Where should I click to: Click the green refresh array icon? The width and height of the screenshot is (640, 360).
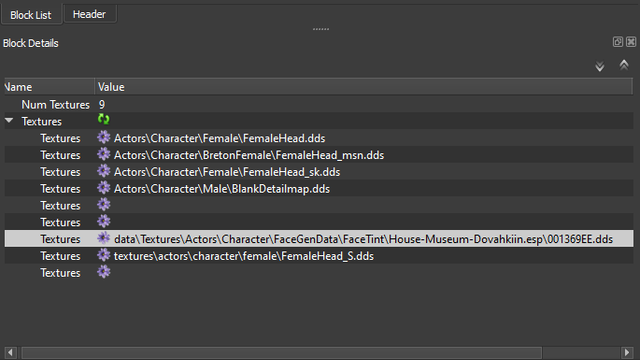tap(104, 120)
